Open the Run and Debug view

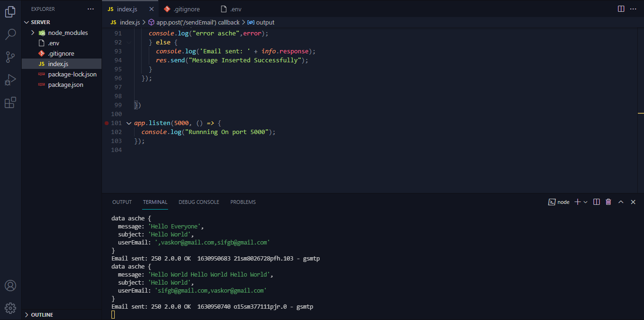point(10,80)
